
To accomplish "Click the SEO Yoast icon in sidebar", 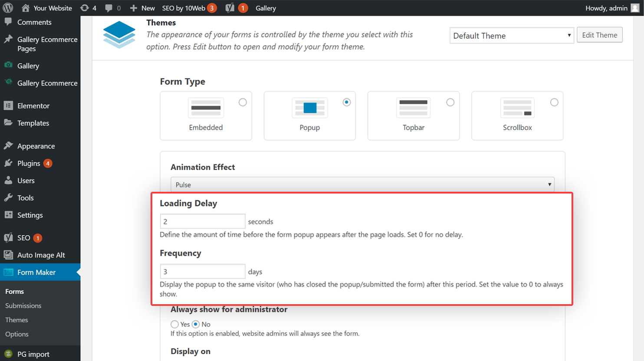I will (x=8, y=237).
